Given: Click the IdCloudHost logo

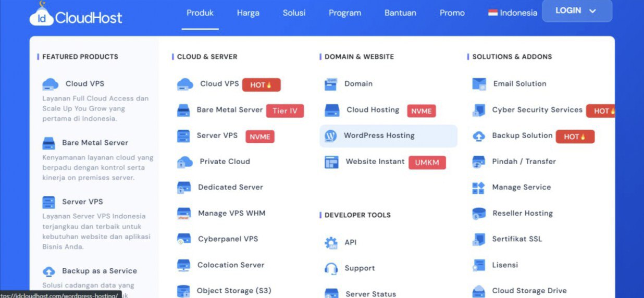Looking at the screenshot, I should (76, 15).
